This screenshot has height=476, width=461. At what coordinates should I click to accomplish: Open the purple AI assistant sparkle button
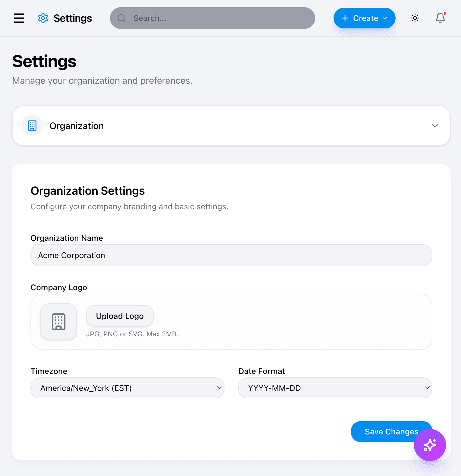click(x=429, y=445)
